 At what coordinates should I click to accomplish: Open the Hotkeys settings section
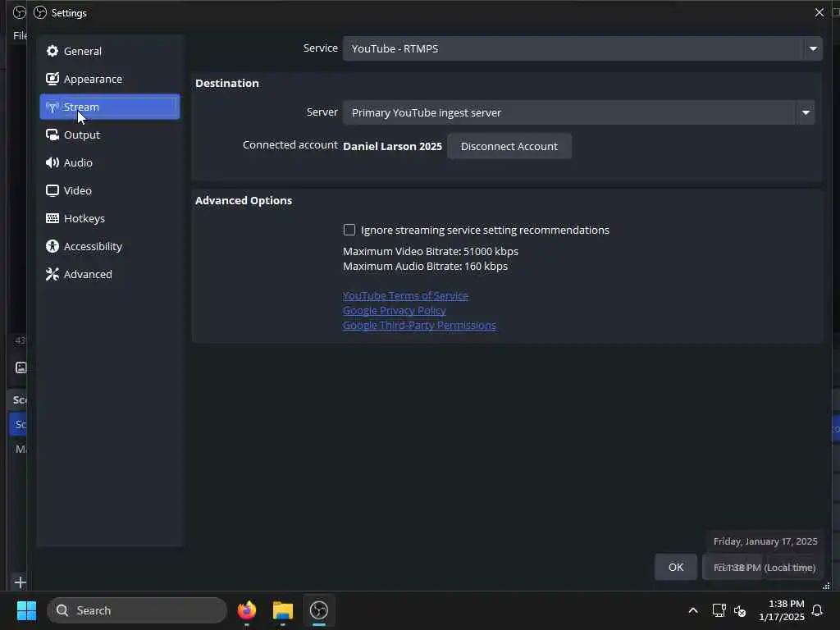(x=110, y=218)
